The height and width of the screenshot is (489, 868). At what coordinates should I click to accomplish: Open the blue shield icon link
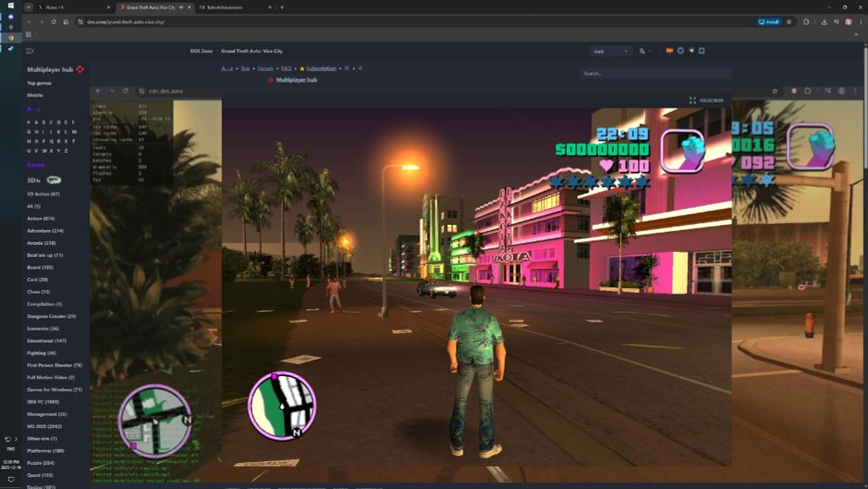(681, 50)
